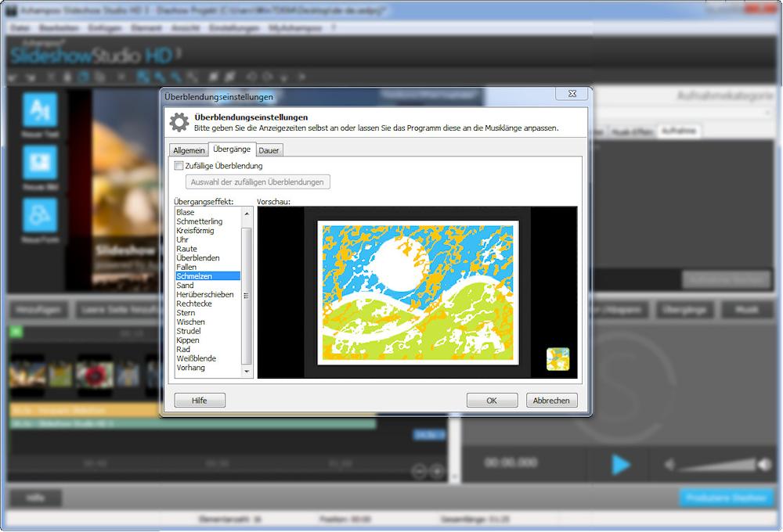Choose the Strudel transition from list

pos(189,331)
